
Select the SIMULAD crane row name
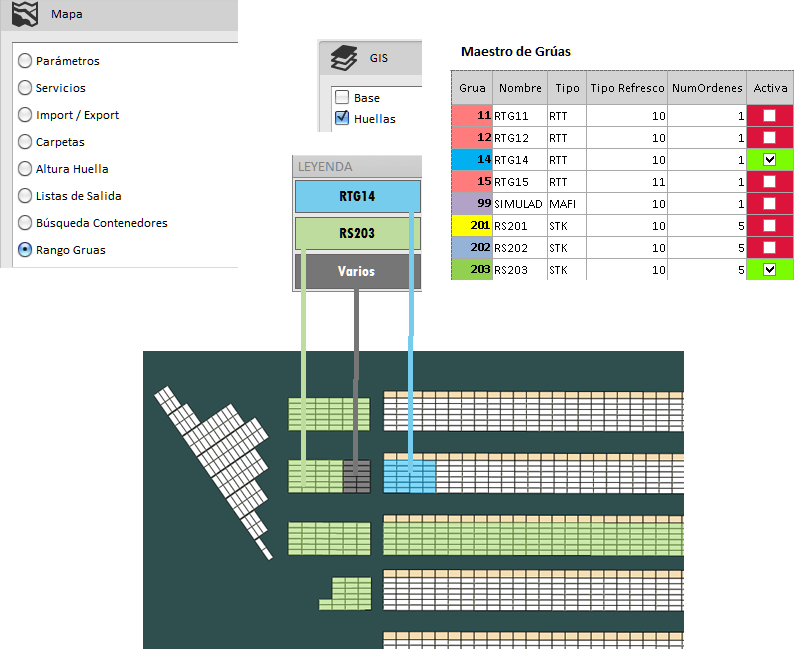518,204
